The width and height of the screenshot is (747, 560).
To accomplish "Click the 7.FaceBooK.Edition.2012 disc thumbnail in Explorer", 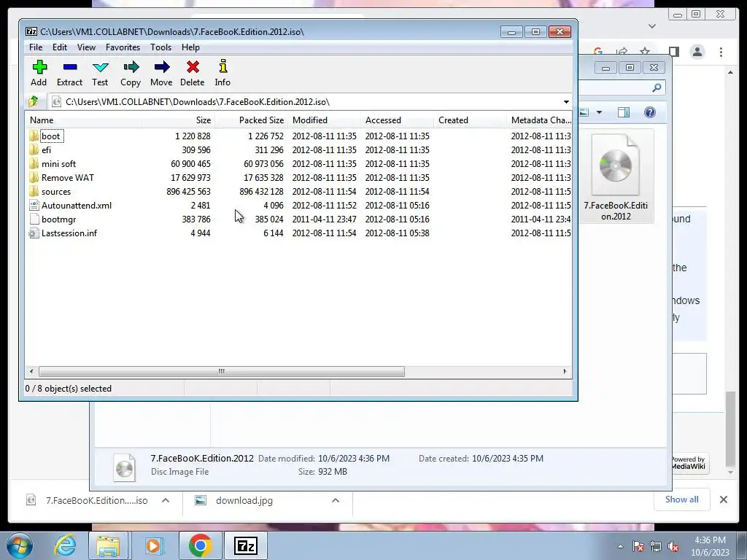I will point(616,165).
